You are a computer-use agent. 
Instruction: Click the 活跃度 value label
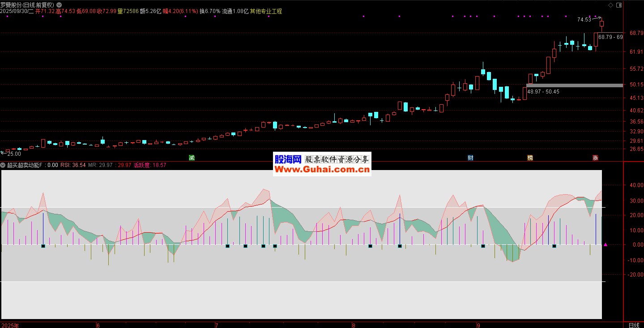tap(149, 165)
